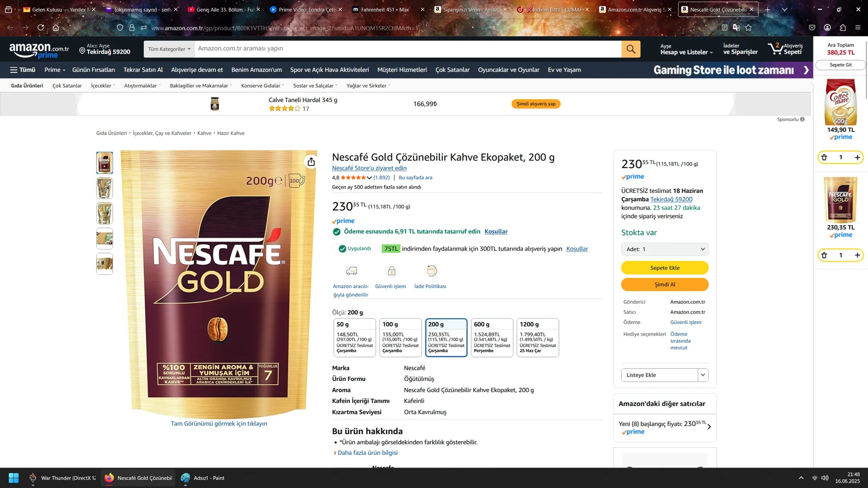Open Firefox home page icon
Image resolution: width=868 pixels, height=488 pixels.
point(56,28)
